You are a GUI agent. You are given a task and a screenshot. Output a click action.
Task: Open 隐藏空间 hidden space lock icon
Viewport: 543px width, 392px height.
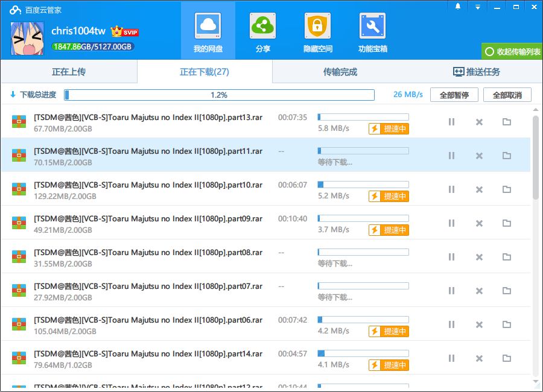[x=317, y=26]
